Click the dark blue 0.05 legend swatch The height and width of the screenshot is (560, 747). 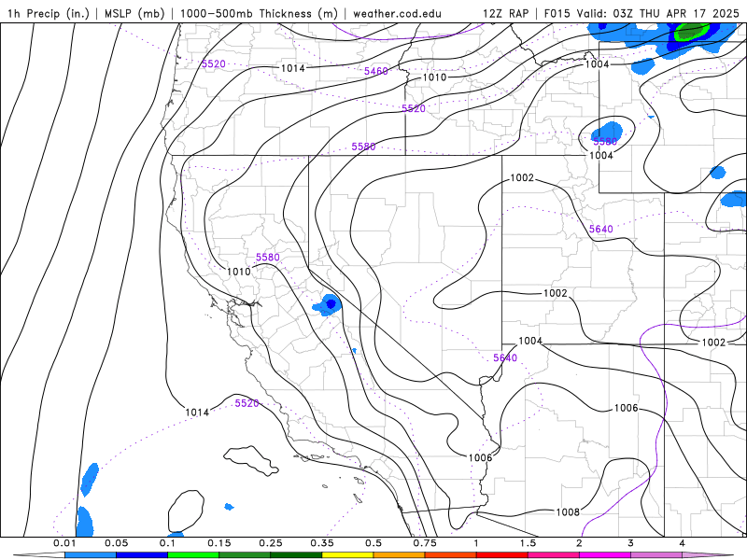(x=142, y=555)
